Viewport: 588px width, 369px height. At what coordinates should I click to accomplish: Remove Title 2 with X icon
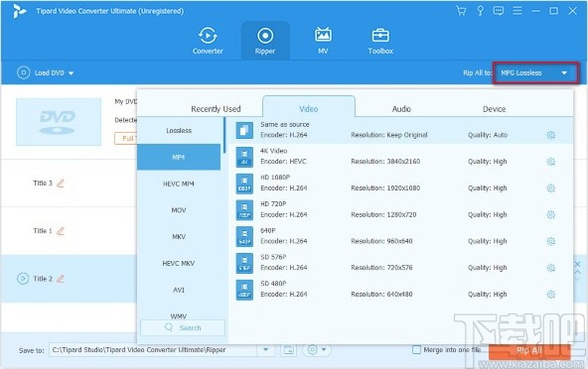pos(577,265)
